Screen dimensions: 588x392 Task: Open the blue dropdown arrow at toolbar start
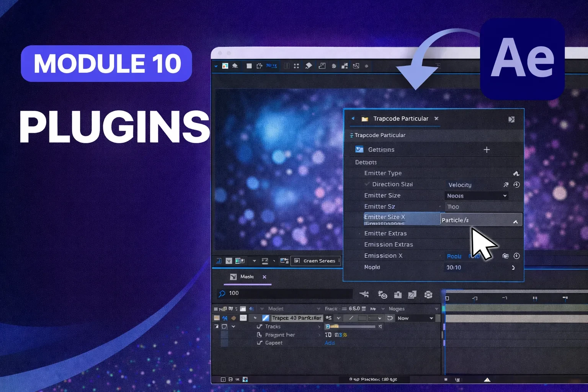click(x=216, y=66)
